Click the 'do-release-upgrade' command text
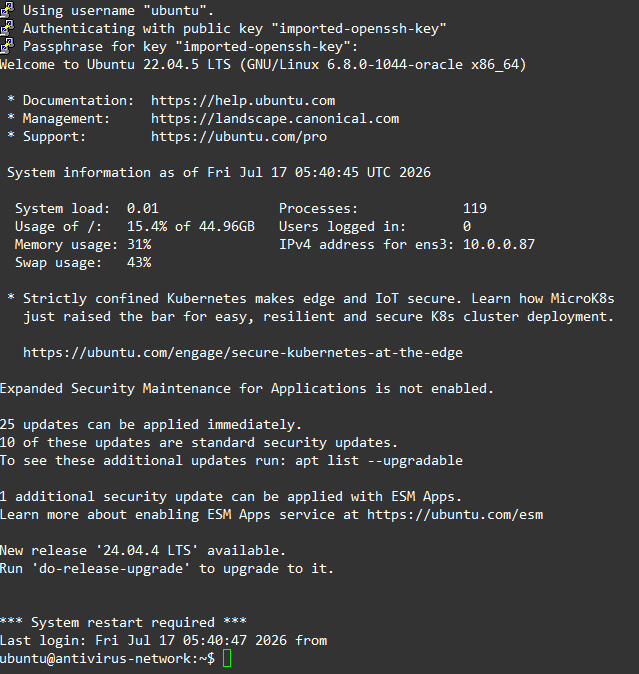The image size is (639, 674). coord(111,569)
